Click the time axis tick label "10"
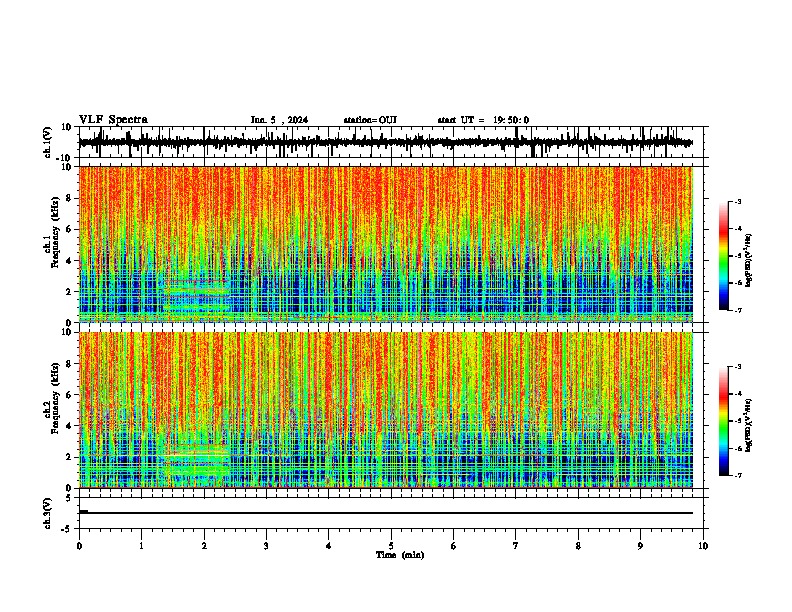The image size is (792, 612). tap(703, 546)
